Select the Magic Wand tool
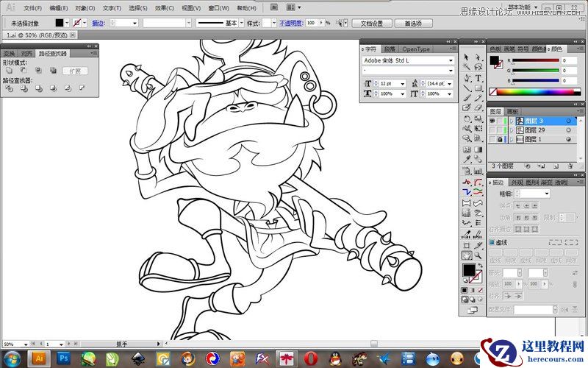The height and width of the screenshot is (368, 588). pos(466,67)
